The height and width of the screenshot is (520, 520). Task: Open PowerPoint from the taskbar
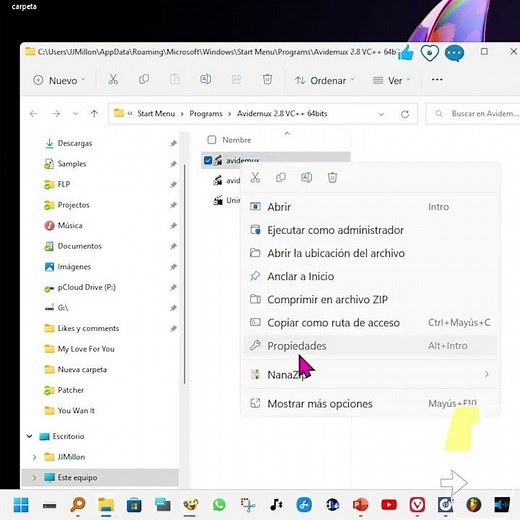coord(360,505)
